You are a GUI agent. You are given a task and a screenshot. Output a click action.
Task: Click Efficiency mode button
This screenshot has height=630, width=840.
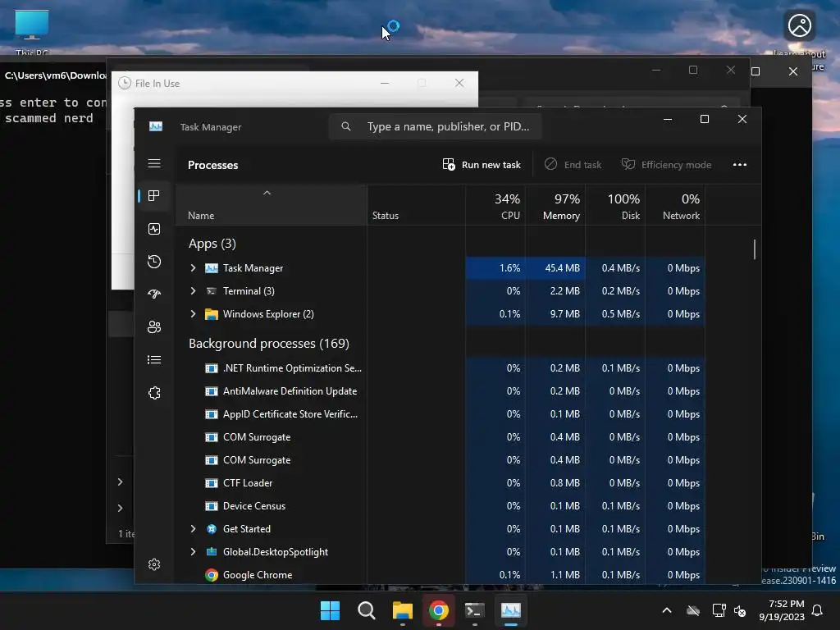pos(666,164)
